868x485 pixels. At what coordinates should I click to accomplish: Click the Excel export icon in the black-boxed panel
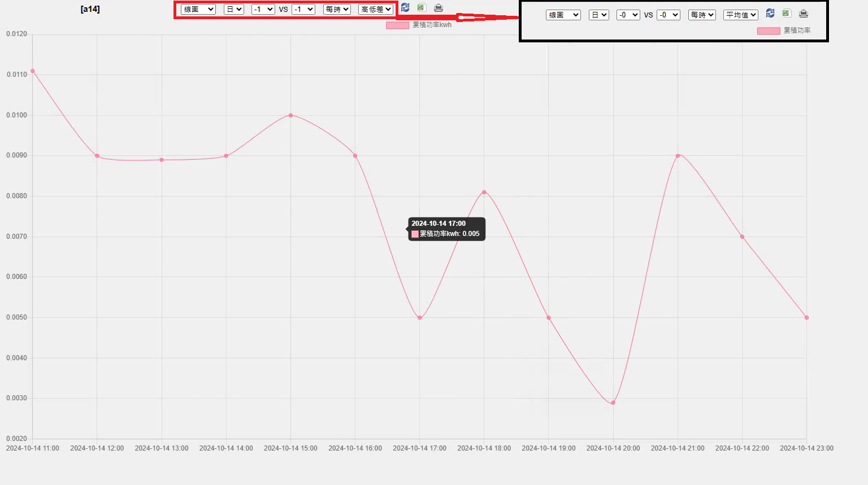point(786,13)
